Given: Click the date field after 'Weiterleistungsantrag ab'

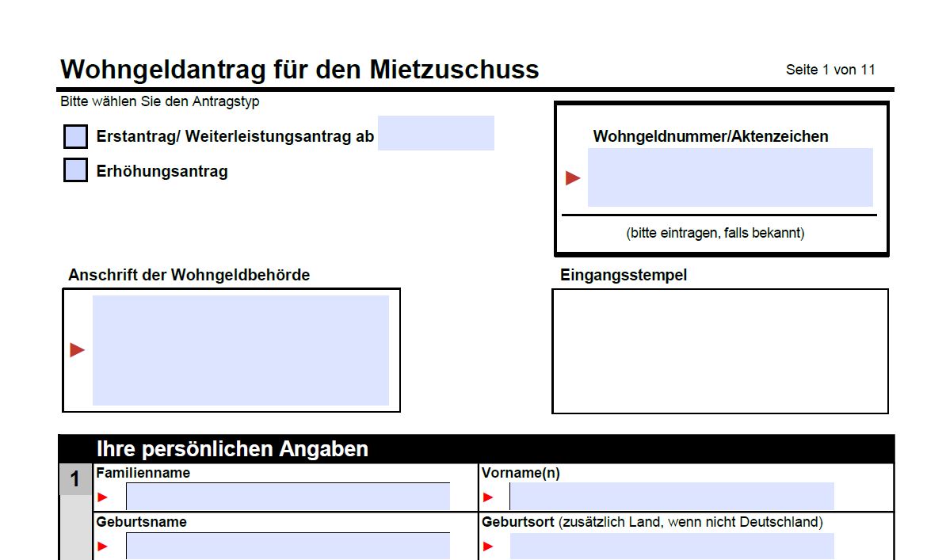Looking at the screenshot, I should pyautogui.click(x=436, y=133).
